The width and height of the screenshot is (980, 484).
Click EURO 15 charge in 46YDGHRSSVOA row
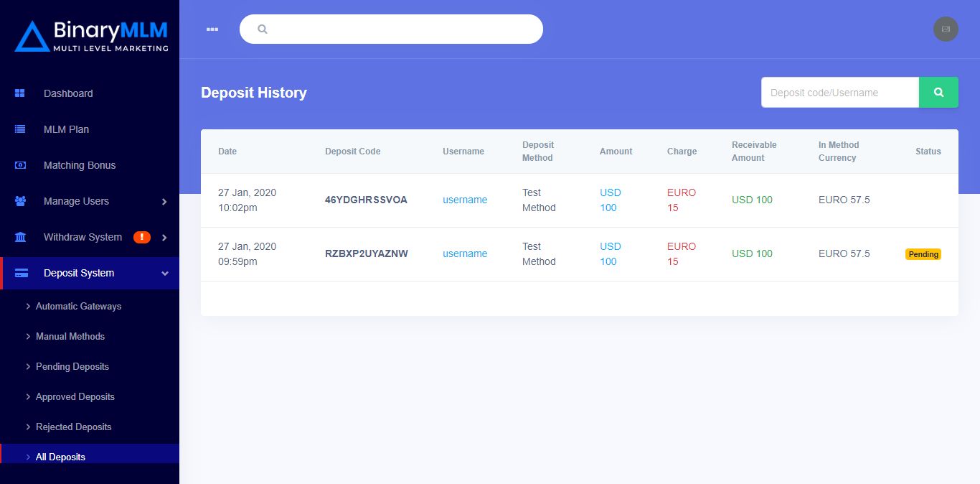[x=682, y=200]
